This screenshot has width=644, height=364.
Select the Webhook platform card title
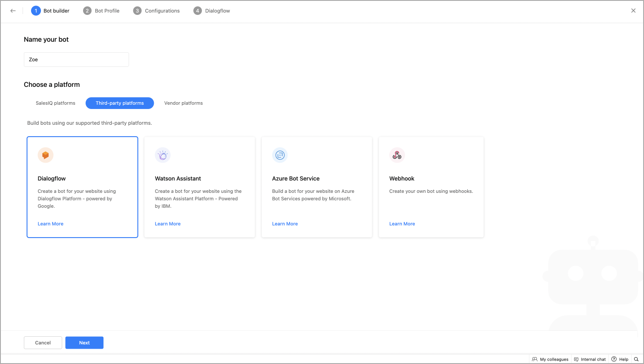402,178
